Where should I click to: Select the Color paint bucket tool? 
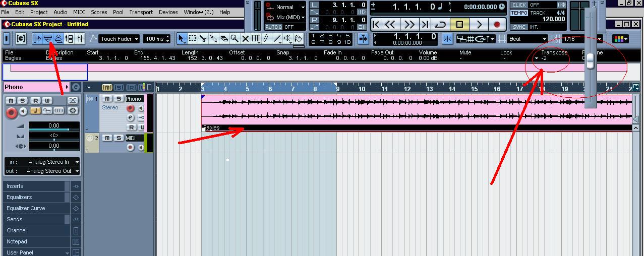point(299,39)
